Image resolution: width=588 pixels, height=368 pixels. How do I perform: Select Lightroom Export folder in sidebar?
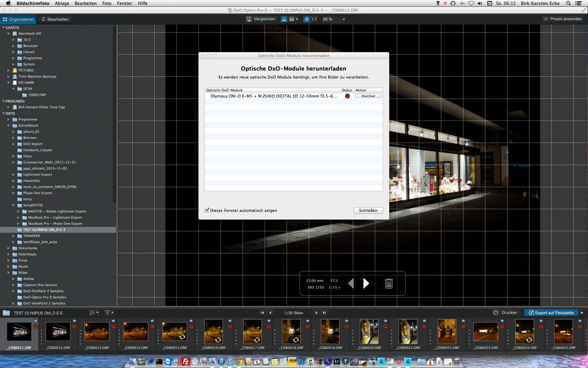[38, 174]
